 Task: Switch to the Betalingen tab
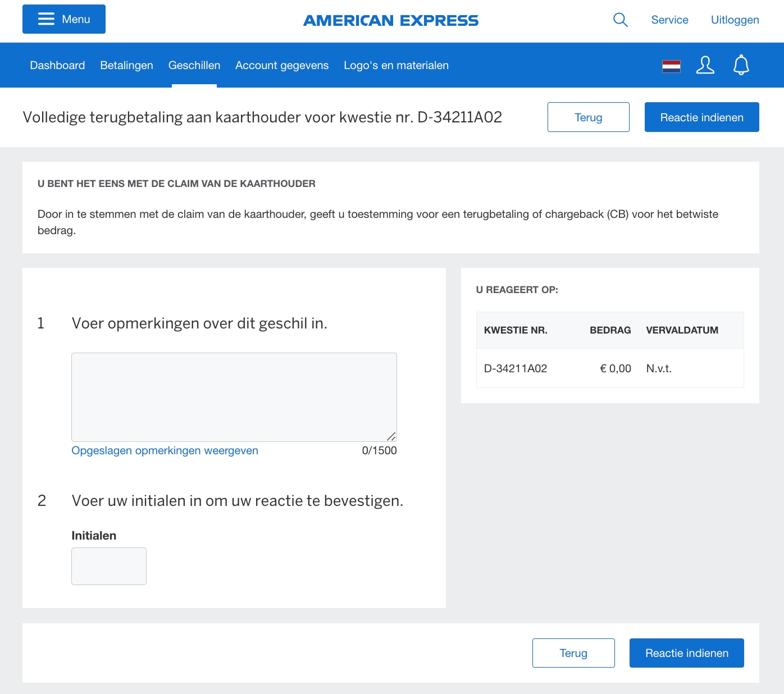[126, 65]
